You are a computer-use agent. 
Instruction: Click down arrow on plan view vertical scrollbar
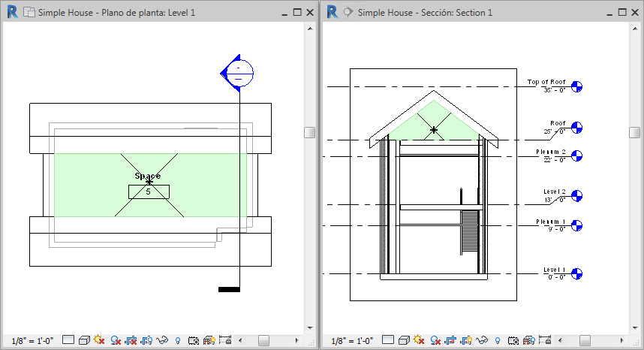310,327
